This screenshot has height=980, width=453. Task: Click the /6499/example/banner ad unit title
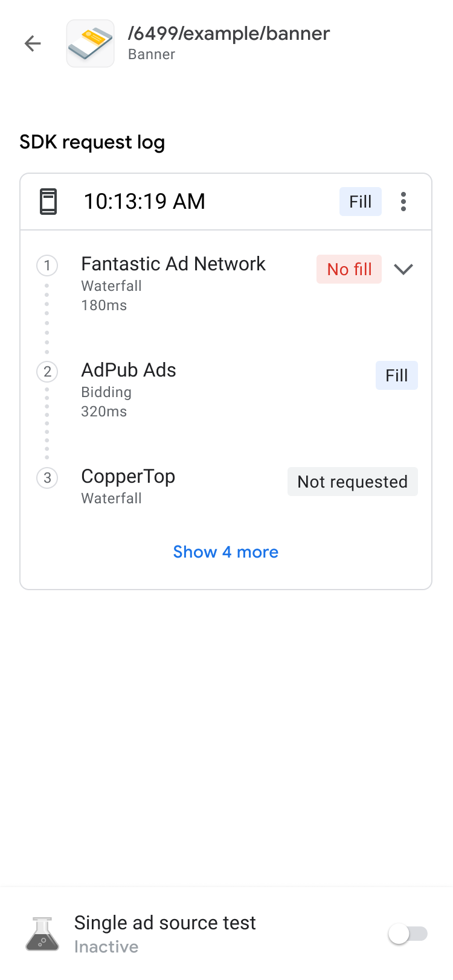coord(229,34)
